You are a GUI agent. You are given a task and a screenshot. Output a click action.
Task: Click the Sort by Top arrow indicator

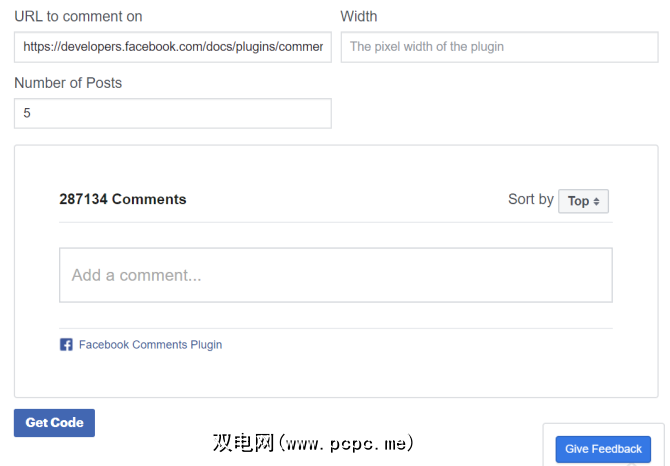coord(597,202)
